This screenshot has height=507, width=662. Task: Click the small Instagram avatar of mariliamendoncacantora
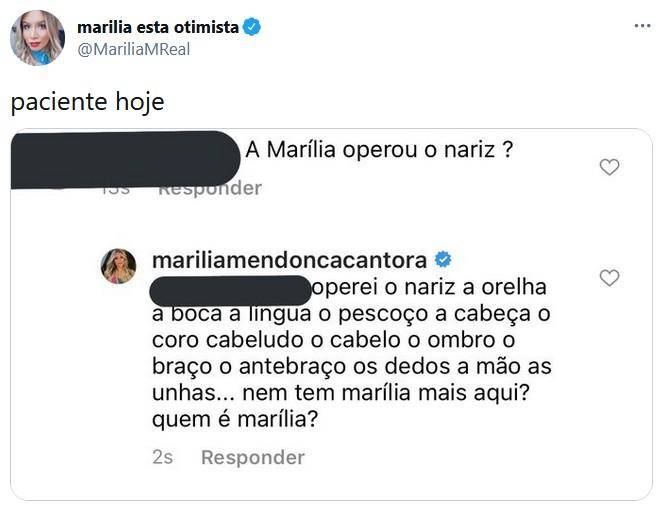pos(119,265)
